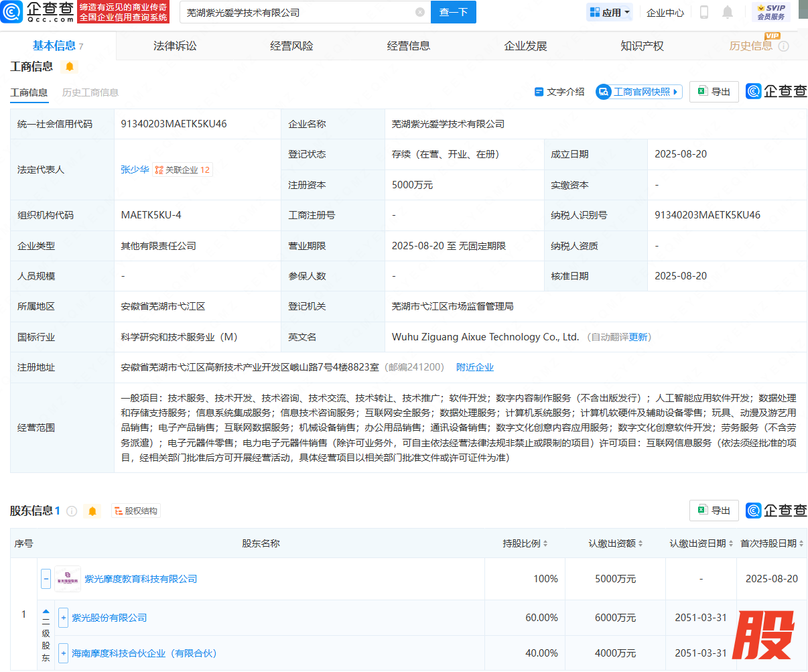Click the 查一下 search button

(454, 12)
